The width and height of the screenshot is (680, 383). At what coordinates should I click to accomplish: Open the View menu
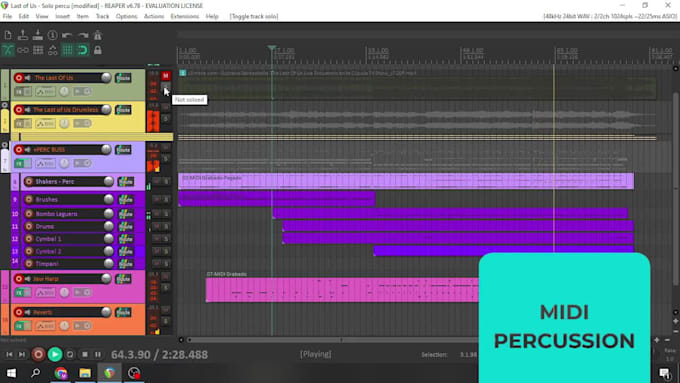coord(42,16)
